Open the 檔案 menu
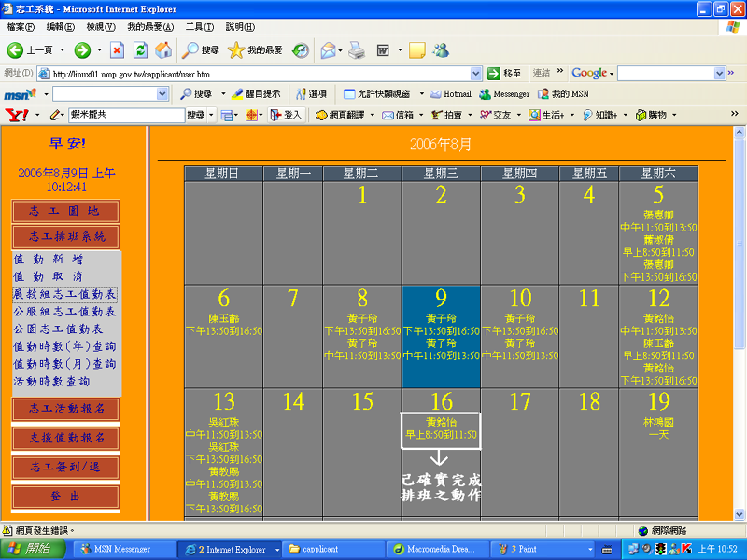 [21, 27]
